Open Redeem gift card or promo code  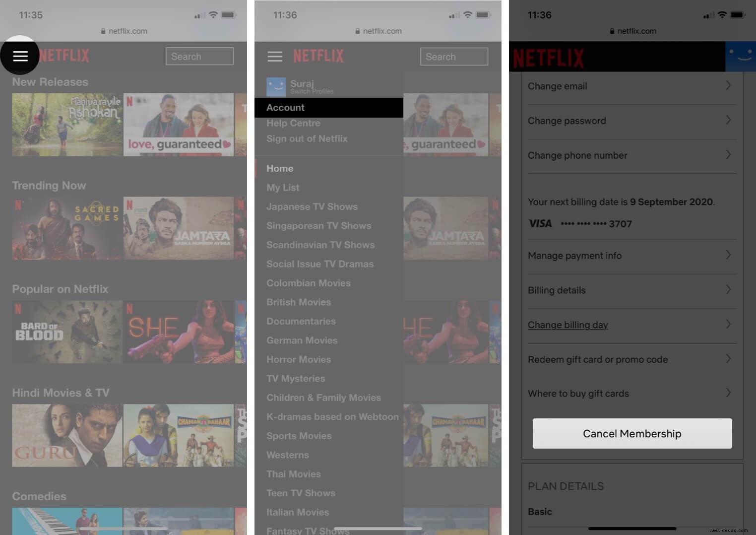[x=598, y=359]
